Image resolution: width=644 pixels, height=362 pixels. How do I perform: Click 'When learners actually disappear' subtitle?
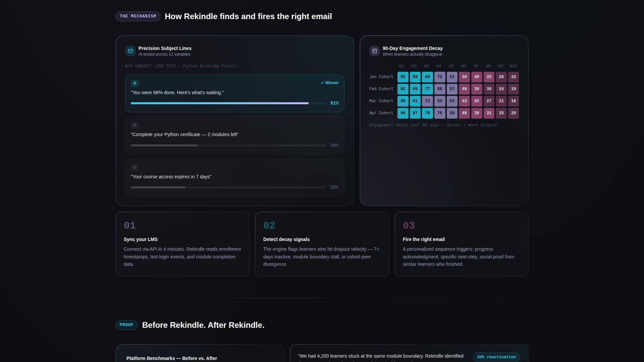[x=413, y=54]
